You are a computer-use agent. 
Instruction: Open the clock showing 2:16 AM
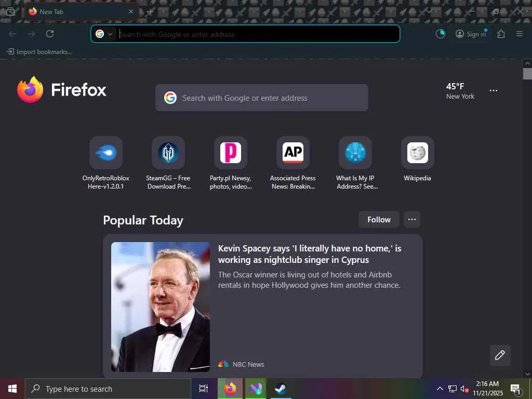(x=488, y=389)
